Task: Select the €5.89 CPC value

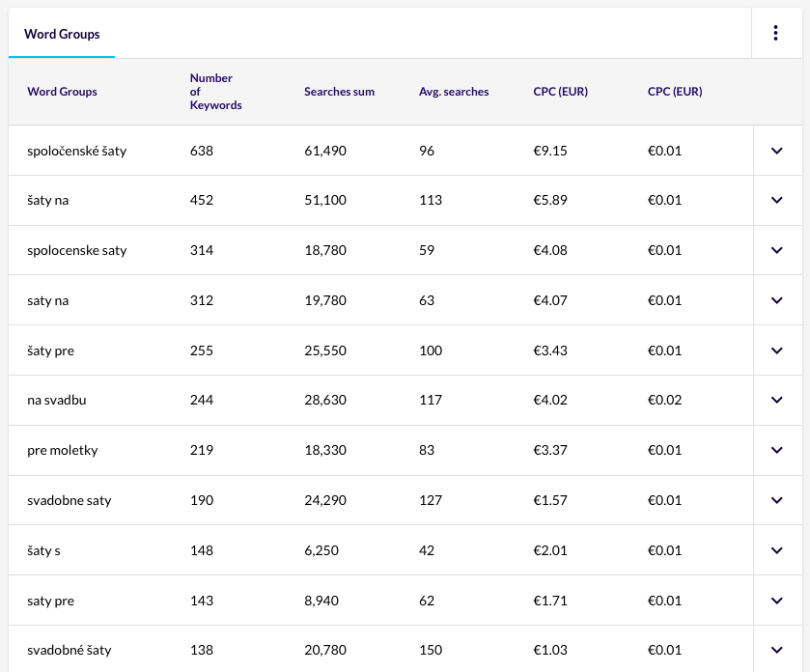Action: pyautogui.click(x=550, y=200)
